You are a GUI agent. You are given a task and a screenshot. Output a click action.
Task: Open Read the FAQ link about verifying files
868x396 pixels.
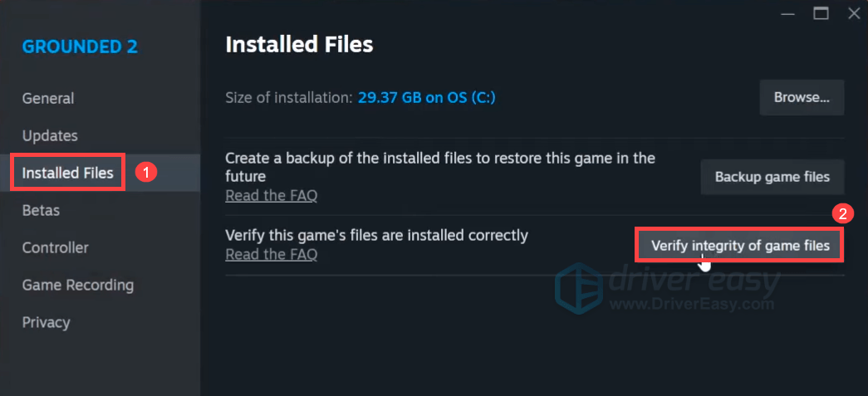pos(271,255)
